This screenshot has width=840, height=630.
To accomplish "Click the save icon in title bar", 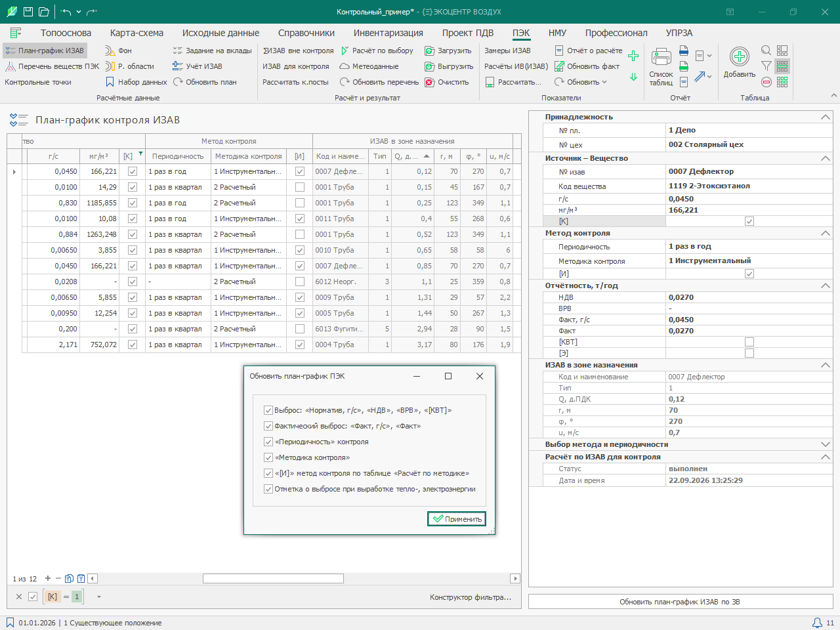I will [x=28, y=12].
